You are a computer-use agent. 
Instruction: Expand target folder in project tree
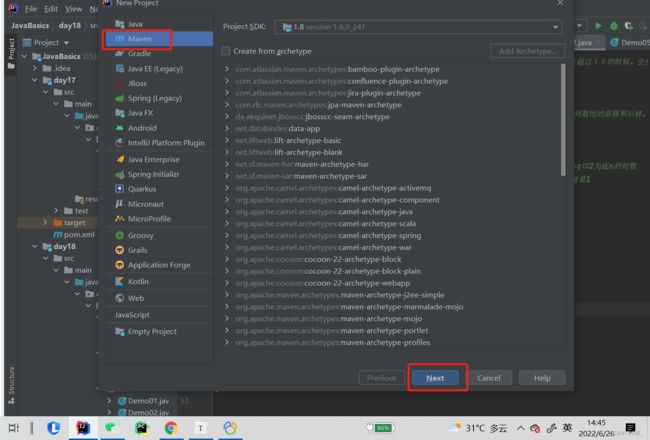click(45, 223)
